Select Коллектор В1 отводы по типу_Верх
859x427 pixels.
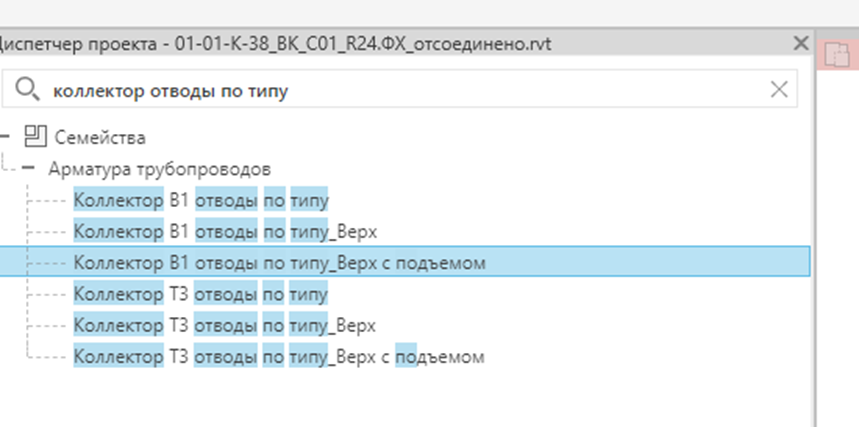pos(225,232)
